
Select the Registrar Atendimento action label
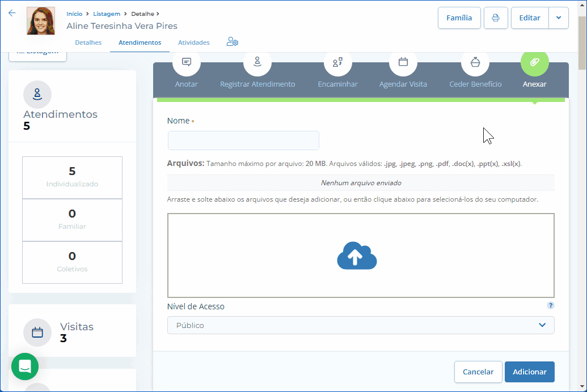click(257, 84)
